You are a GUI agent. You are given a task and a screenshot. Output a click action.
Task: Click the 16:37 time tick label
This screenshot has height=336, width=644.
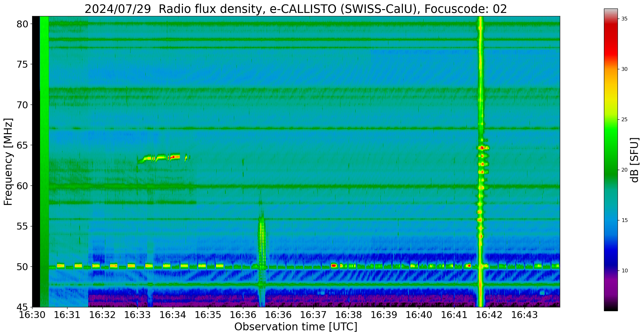pyautogui.click(x=313, y=315)
